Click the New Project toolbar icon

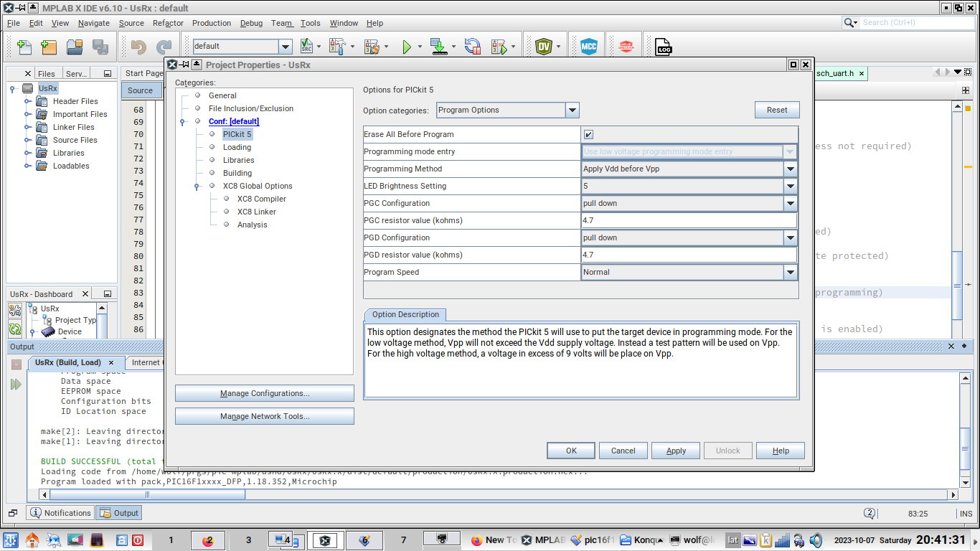pos(49,47)
